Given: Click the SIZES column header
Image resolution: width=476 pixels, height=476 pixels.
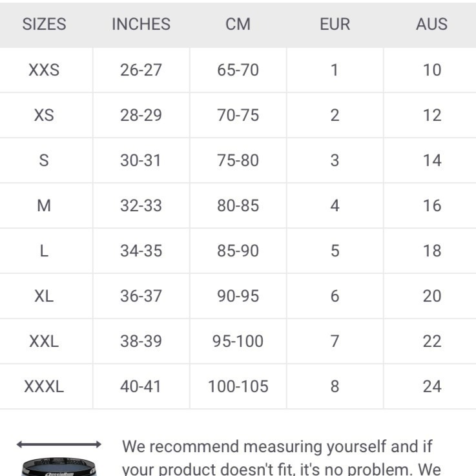Looking at the screenshot, I should click(x=44, y=25).
